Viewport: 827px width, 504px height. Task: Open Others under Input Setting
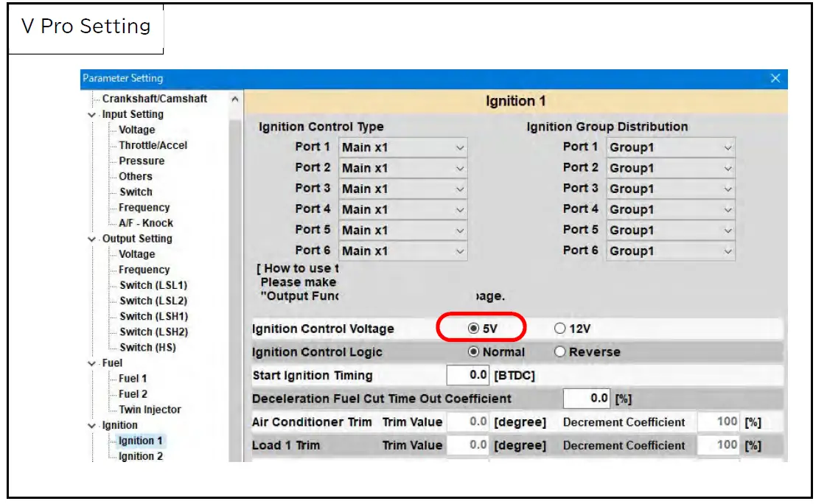click(x=135, y=176)
